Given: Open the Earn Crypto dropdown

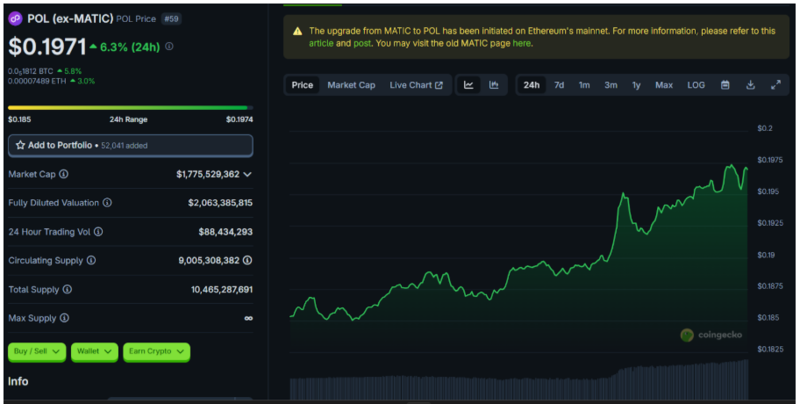Looking at the screenshot, I should tap(157, 352).
